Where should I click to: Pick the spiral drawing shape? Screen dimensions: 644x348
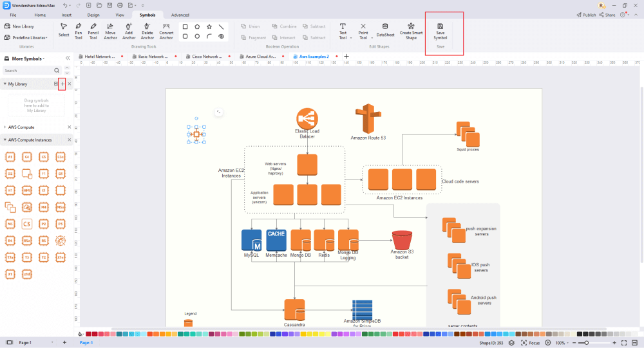[x=222, y=36]
